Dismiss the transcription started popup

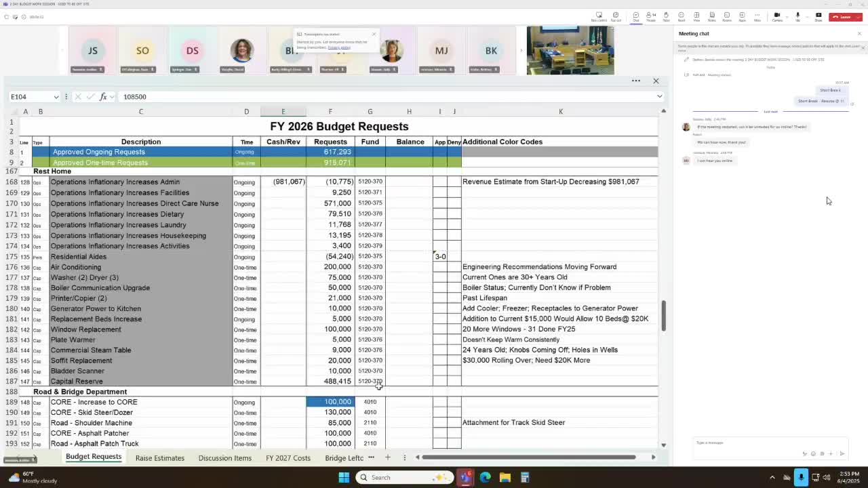pyautogui.click(x=374, y=34)
